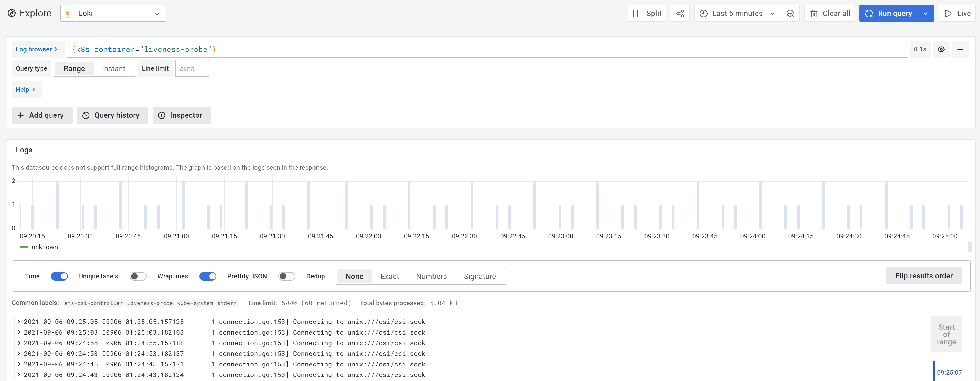Open the query Inspector
Screen dimensions: 980x381
(182, 115)
